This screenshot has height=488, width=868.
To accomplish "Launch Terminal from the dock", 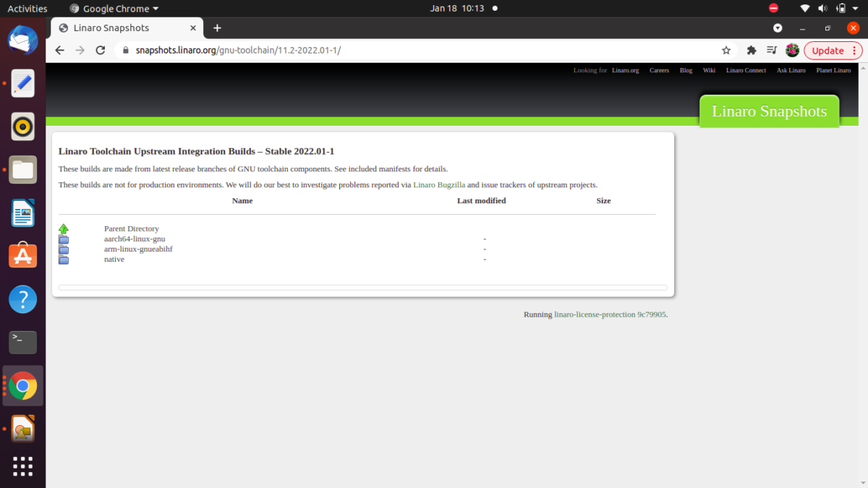I will [x=22, y=342].
